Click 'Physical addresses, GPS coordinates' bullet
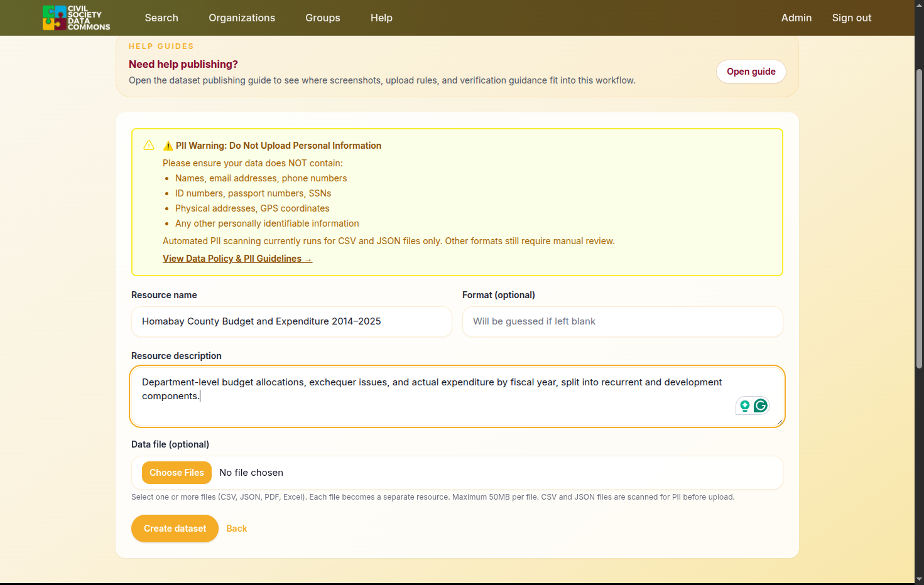 pyautogui.click(x=252, y=208)
